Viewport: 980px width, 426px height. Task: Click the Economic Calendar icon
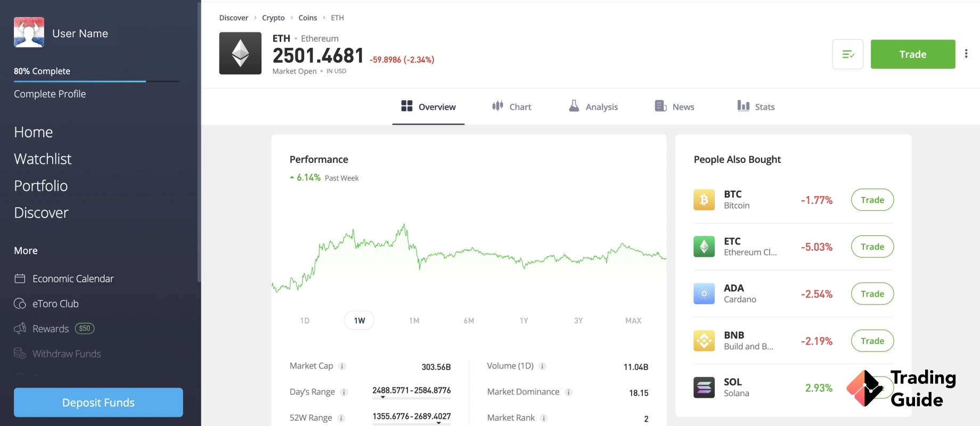pyautogui.click(x=20, y=278)
